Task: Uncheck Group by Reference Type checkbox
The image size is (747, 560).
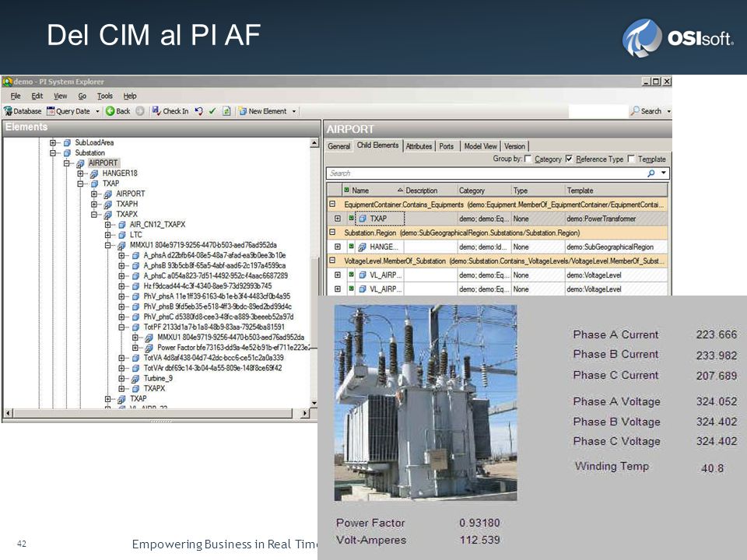Action: point(569,159)
